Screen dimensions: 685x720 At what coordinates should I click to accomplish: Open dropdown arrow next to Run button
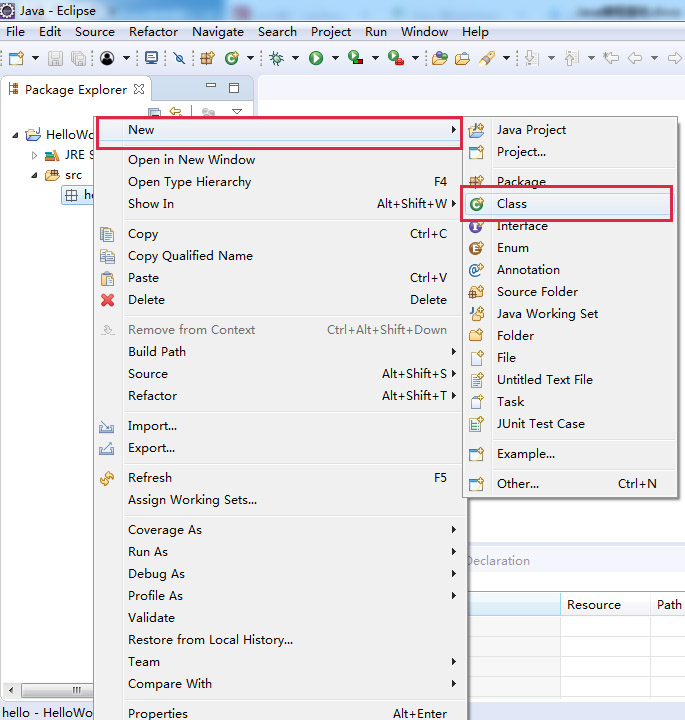(x=335, y=58)
